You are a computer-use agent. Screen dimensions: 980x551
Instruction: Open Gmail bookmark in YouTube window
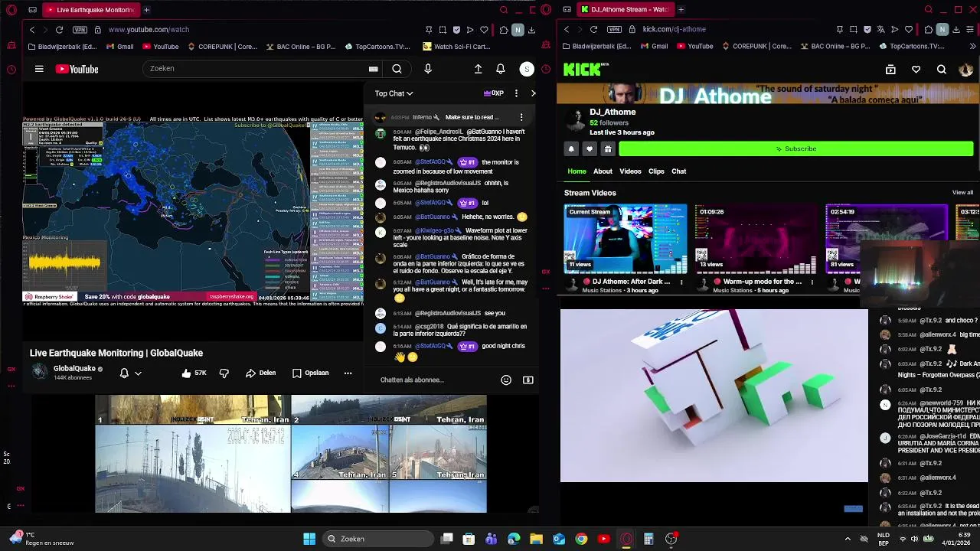point(120,46)
